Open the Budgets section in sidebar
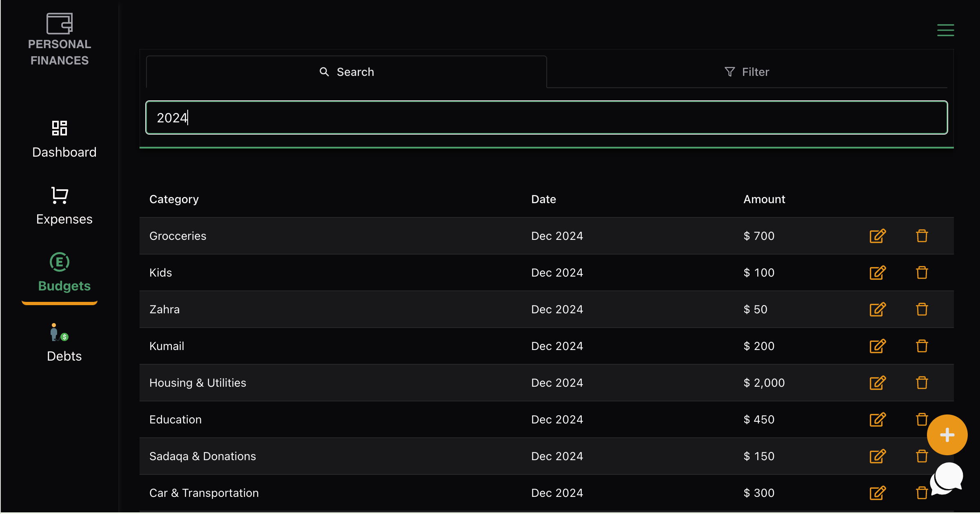Viewport: 980px width, 514px height. pyautogui.click(x=64, y=273)
